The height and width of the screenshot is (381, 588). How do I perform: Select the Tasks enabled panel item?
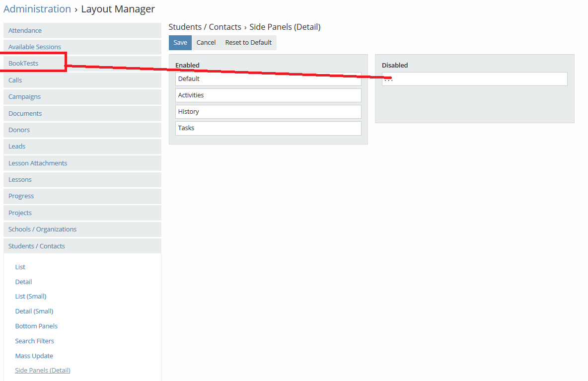(268, 128)
